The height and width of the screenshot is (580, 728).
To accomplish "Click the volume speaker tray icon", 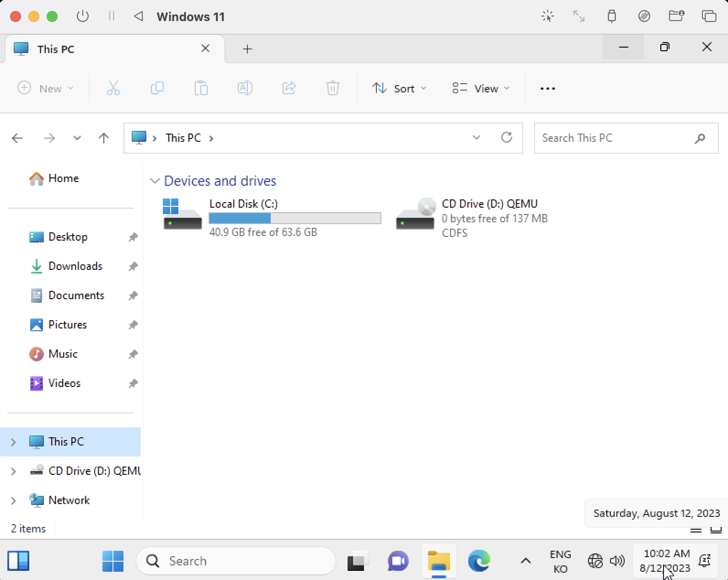I will [617, 560].
